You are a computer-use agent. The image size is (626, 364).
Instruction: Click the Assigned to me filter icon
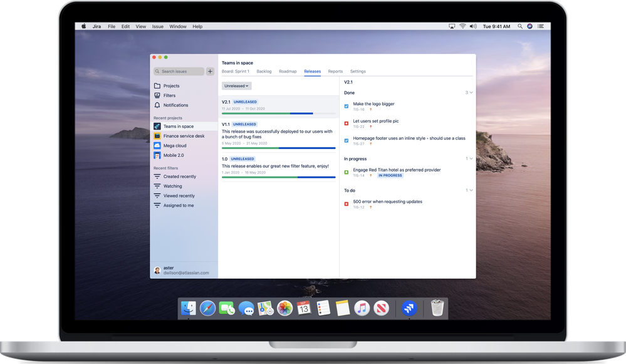tap(157, 205)
